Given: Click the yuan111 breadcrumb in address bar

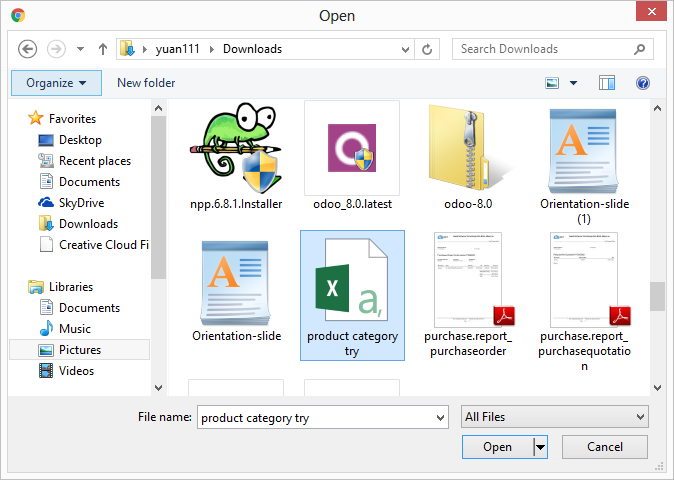Looking at the screenshot, I should (x=178, y=49).
